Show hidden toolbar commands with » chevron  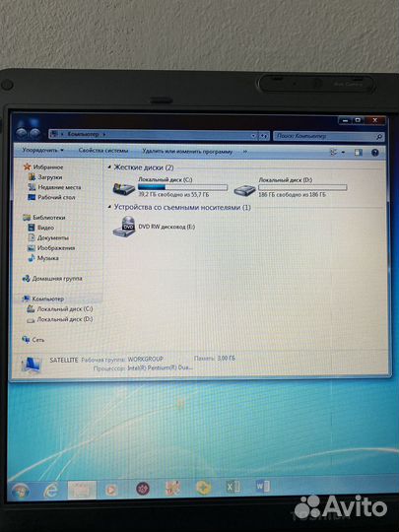coord(245,152)
